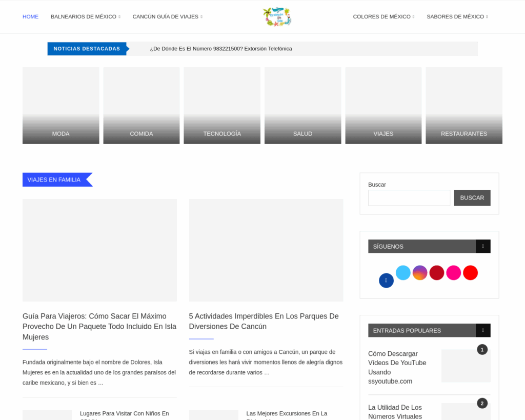The height and width of the screenshot is (420, 525).
Task: Select the Tecnología category tile
Action: [222, 106]
